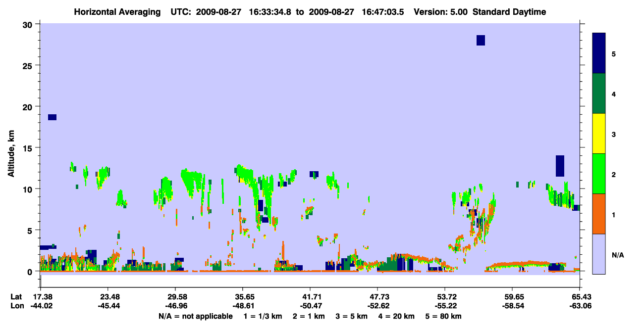Click the longitude value -55.22
This screenshot has width=644, height=330.
click(x=445, y=306)
